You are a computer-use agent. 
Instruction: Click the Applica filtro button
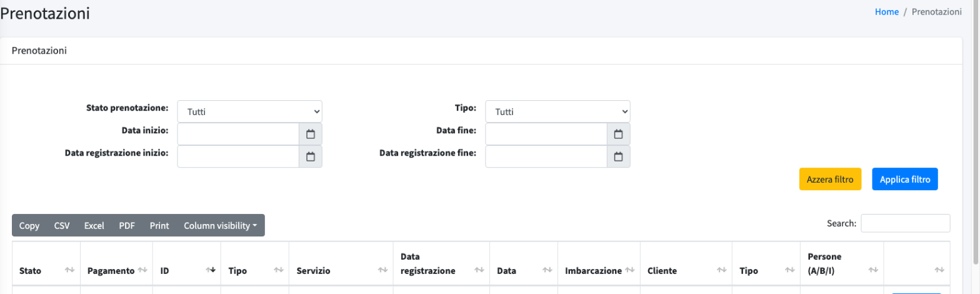(905, 179)
